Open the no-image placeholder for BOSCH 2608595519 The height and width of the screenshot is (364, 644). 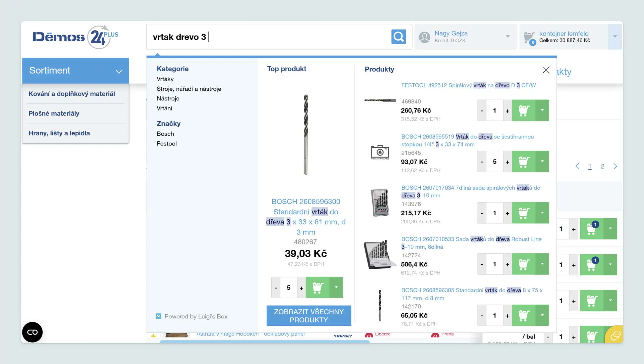380,152
